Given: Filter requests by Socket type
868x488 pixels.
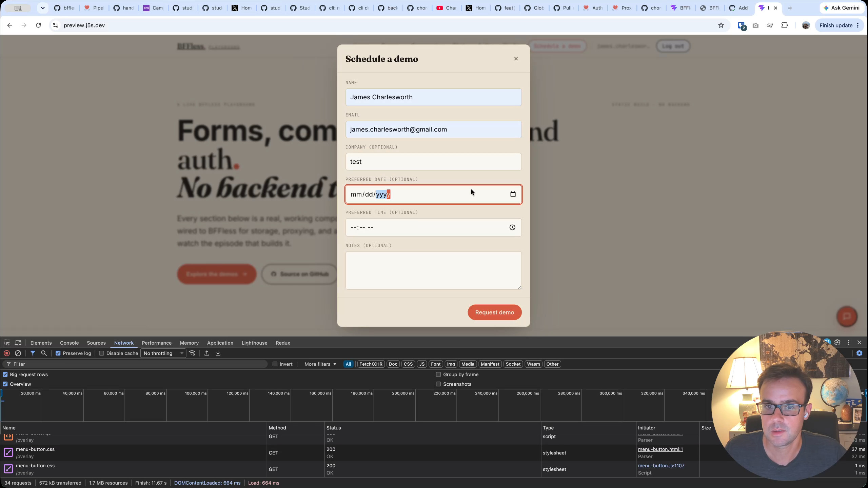Looking at the screenshot, I should [x=513, y=364].
